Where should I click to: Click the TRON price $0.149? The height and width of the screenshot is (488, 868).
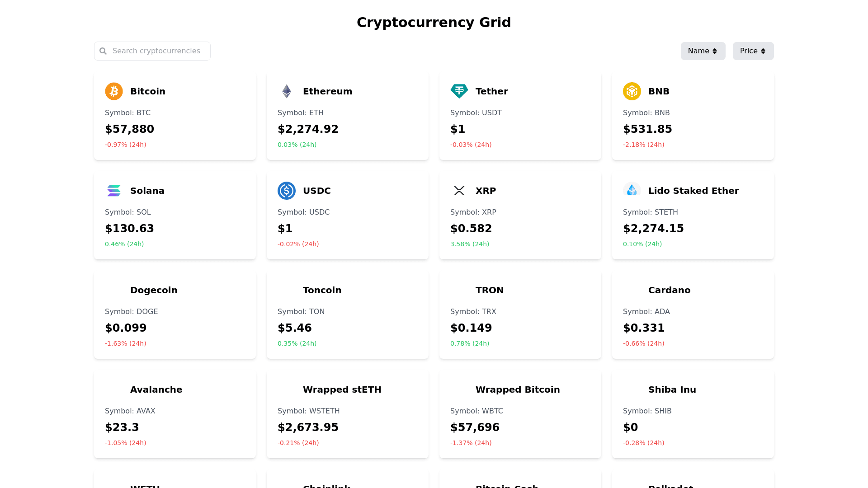(471, 328)
